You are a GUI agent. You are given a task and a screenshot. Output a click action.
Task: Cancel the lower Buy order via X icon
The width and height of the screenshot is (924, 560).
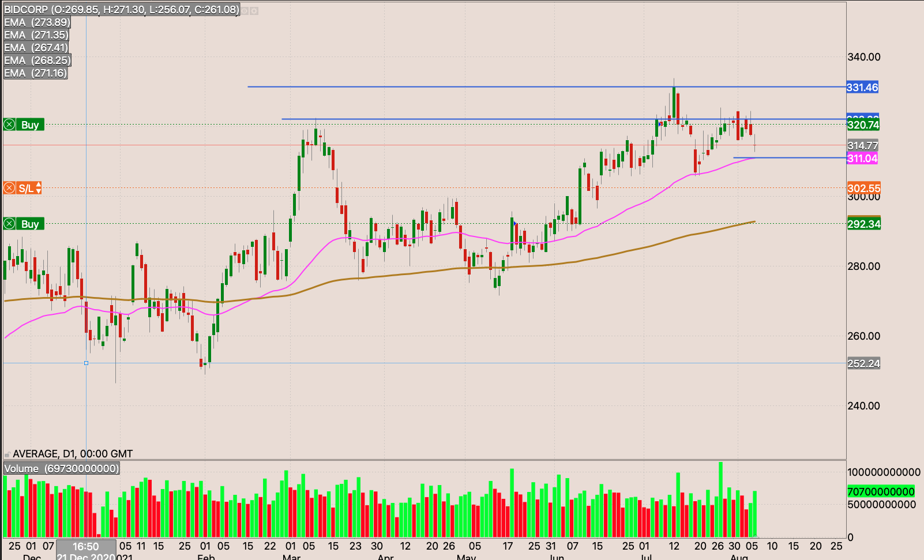(x=9, y=224)
